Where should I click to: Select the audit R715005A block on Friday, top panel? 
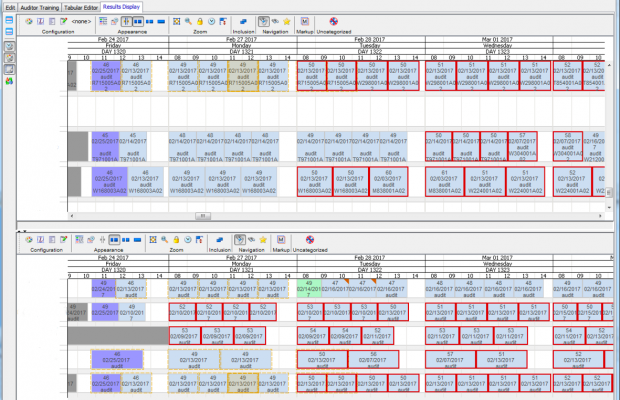point(105,74)
